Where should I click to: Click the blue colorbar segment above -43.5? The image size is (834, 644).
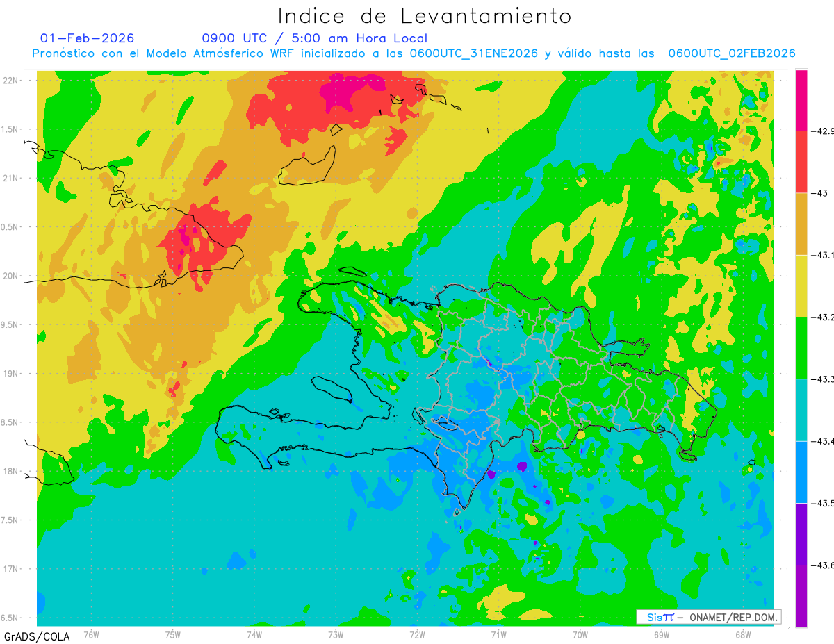[x=801, y=471]
